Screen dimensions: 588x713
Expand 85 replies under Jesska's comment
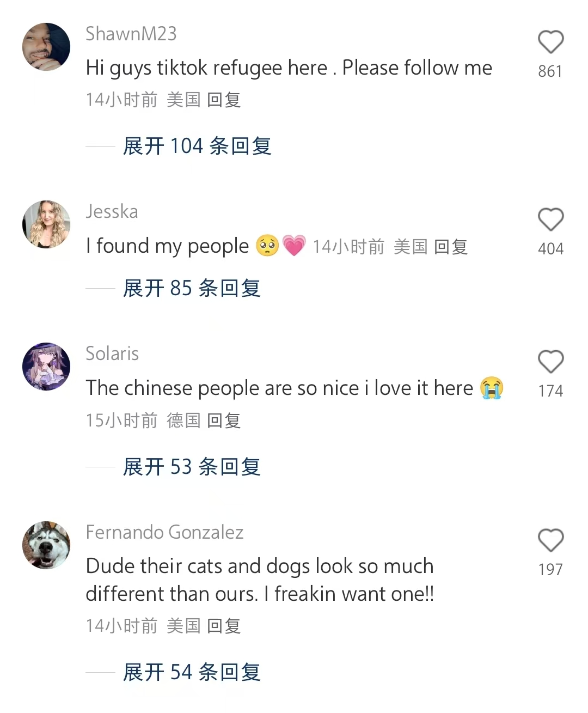[192, 288]
